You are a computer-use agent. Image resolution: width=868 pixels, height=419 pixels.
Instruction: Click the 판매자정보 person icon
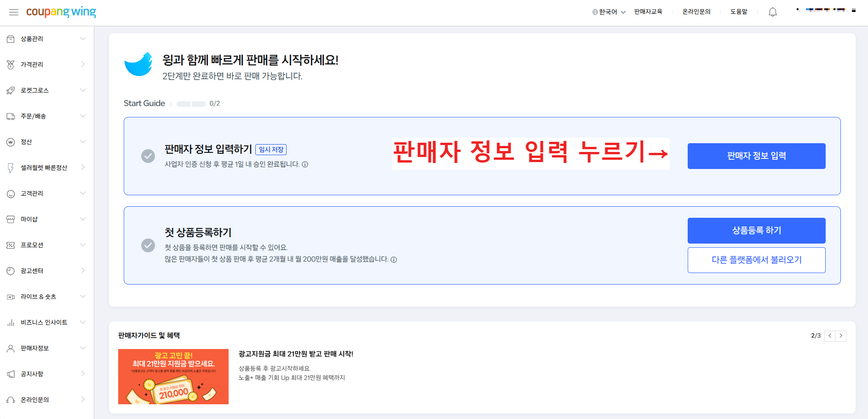pyautogui.click(x=11, y=349)
